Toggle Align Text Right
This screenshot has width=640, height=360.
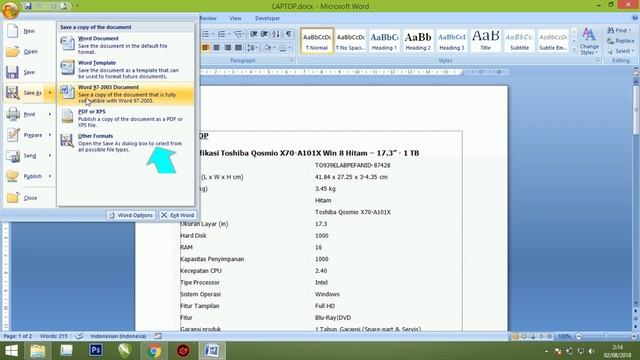click(228, 48)
